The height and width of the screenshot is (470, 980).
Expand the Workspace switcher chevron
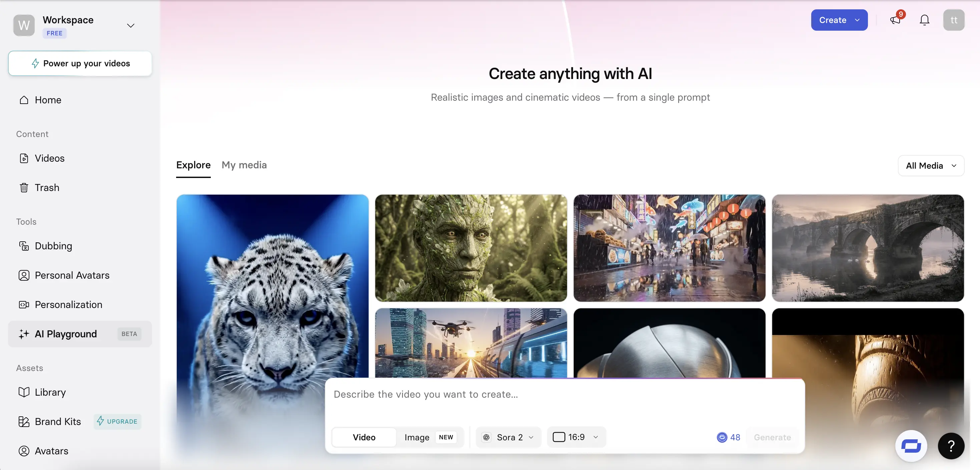click(130, 26)
